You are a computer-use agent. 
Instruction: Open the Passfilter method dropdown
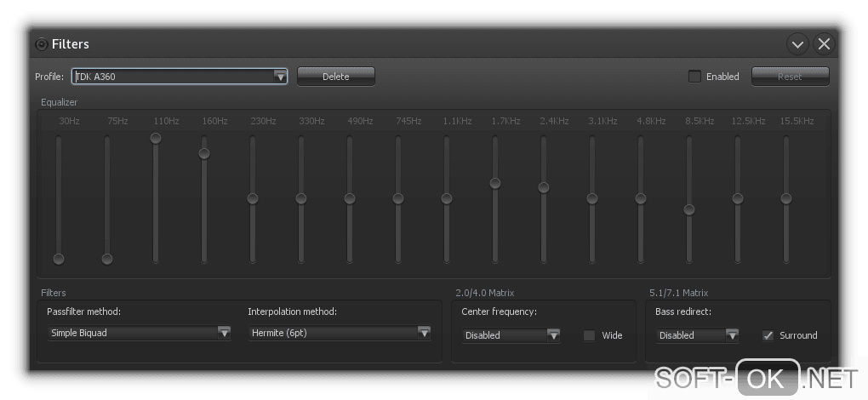pyautogui.click(x=139, y=333)
